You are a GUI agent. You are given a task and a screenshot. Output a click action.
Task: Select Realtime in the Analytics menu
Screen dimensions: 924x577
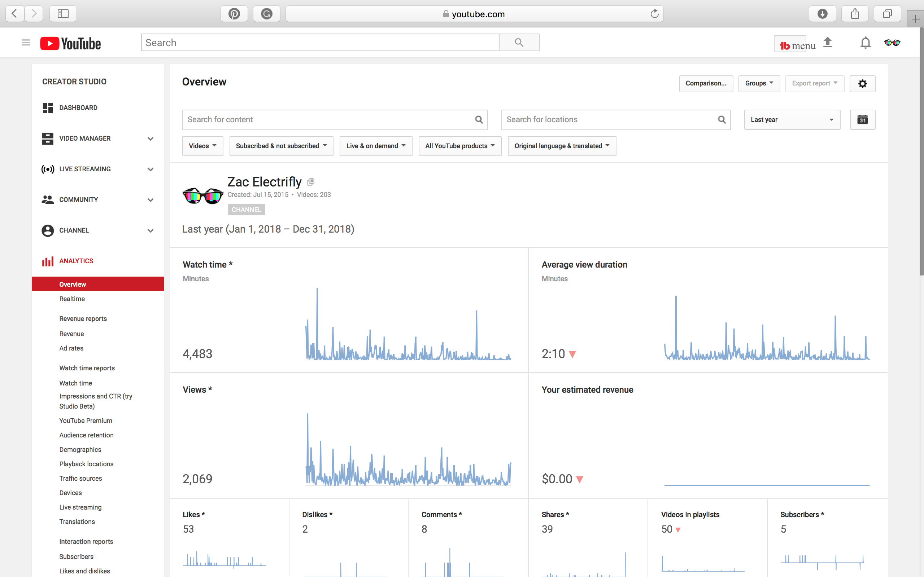(72, 299)
